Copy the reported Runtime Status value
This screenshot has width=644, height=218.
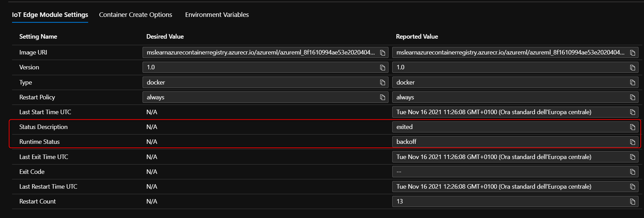pos(633,142)
